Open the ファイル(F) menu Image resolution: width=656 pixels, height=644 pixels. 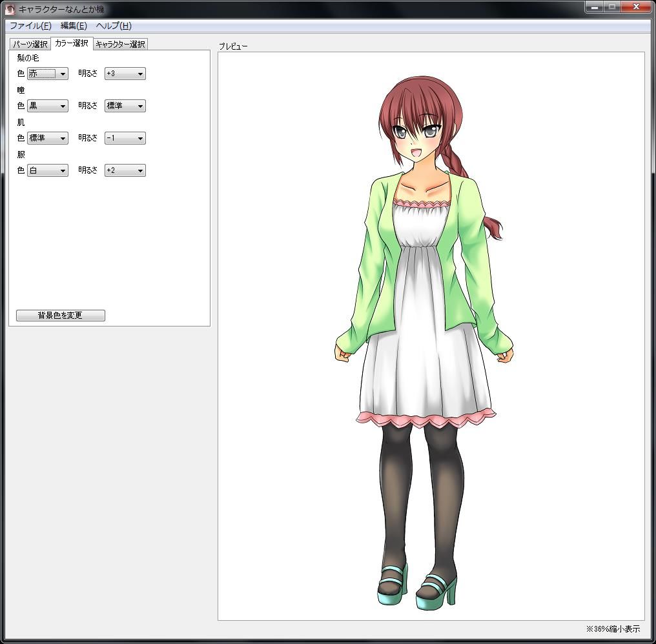click(x=30, y=26)
